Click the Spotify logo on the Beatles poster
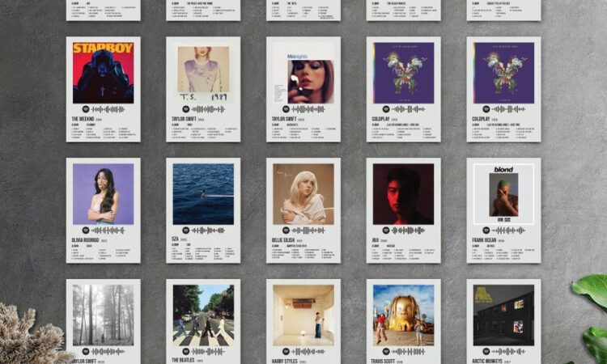Image resolution: width=607 pixels, height=364 pixels. 186,351
